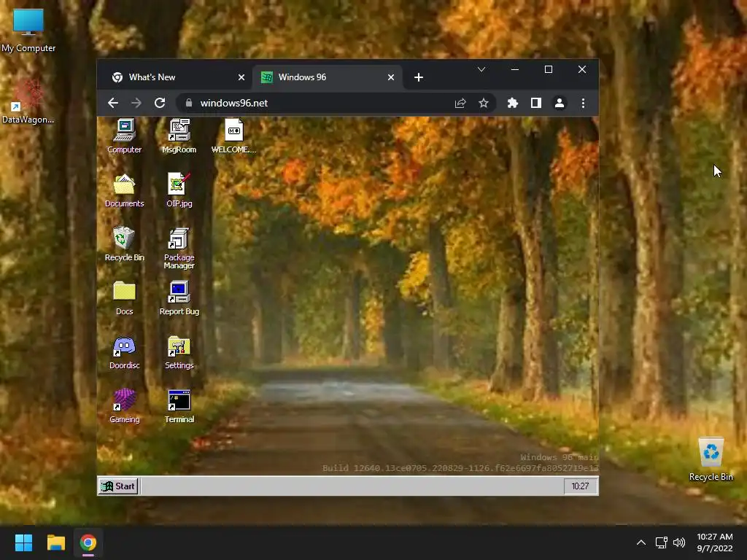This screenshot has width=747, height=560.
Task: Launch MsgRoom shortcut in Windows 96
Action: (x=179, y=136)
